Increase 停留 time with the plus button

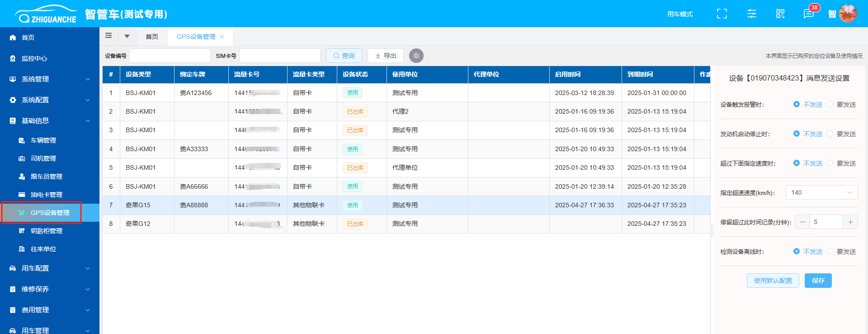click(850, 222)
